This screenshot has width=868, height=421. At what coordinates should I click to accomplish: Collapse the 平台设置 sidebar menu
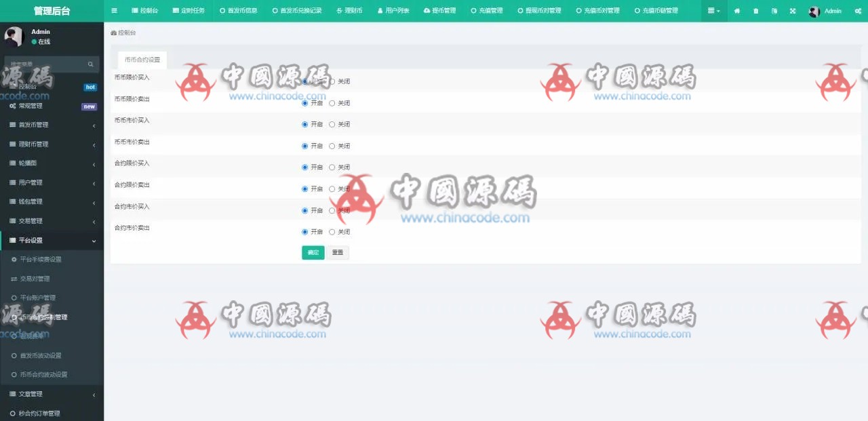[52, 241]
